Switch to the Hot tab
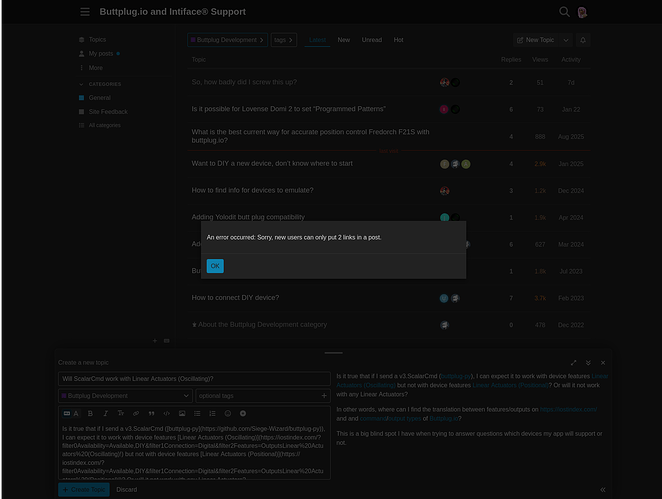The image size is (662, 499). coord(398,40)
